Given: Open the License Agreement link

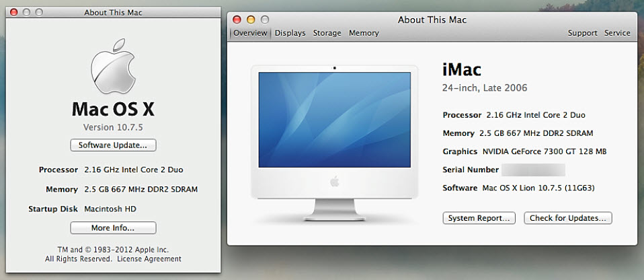Looking at the screenshot, I should pyautogui.click(x=149, y=259).
